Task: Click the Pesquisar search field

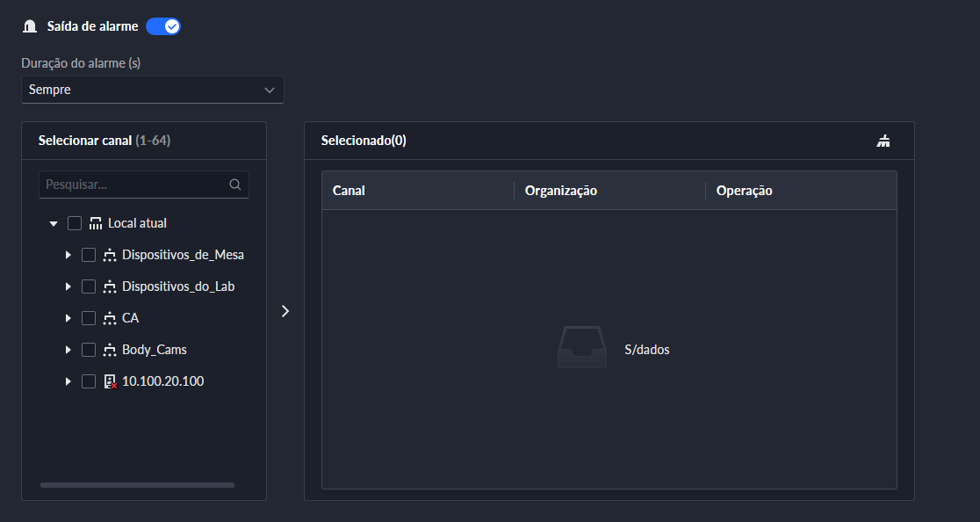Action: click(x=132, y=185)
